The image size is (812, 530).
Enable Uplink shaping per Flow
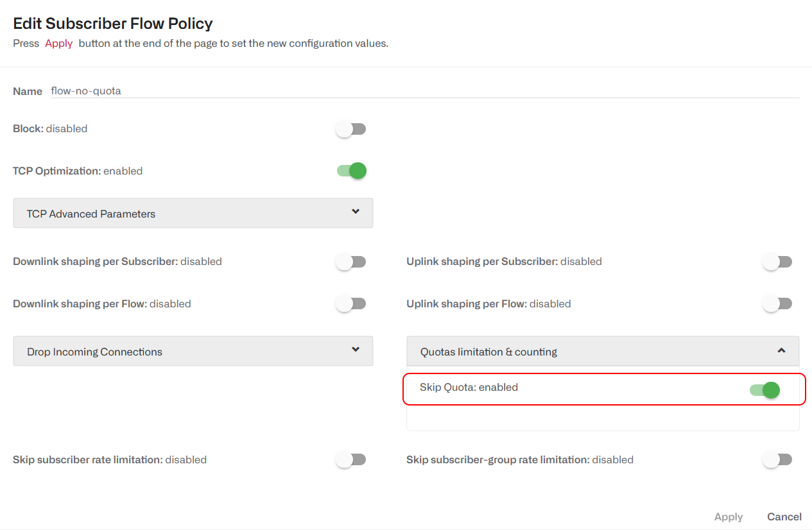pos(777,303)
